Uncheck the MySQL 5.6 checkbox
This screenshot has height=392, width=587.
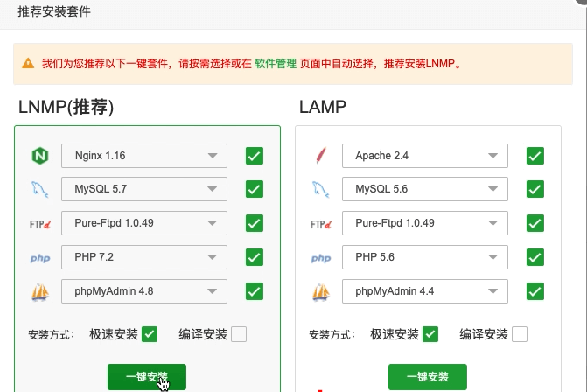pos(535,189)
